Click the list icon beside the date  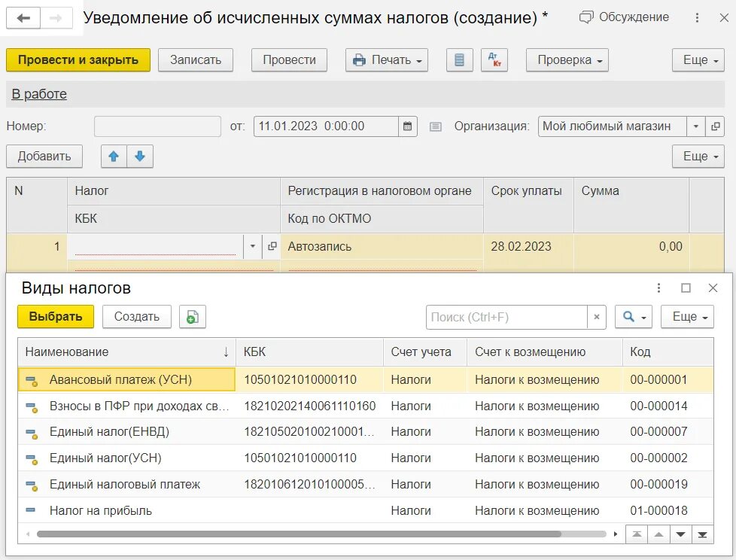coord(436,126)
